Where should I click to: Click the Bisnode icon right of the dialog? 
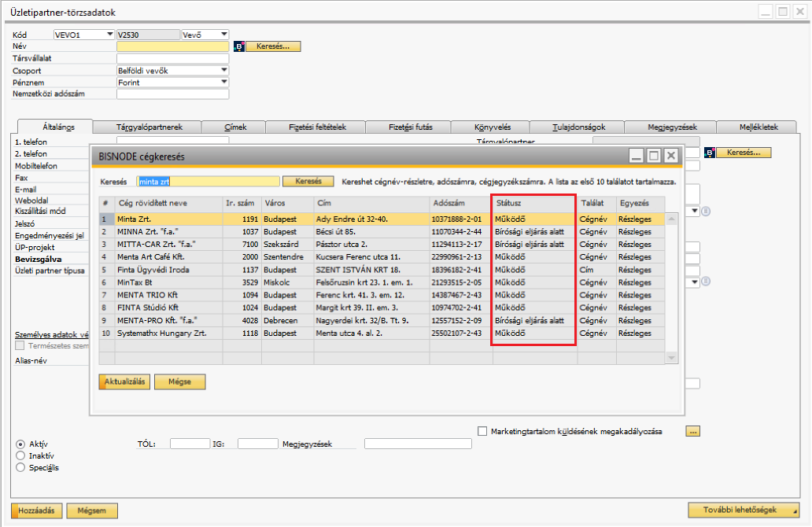[709, 153]
